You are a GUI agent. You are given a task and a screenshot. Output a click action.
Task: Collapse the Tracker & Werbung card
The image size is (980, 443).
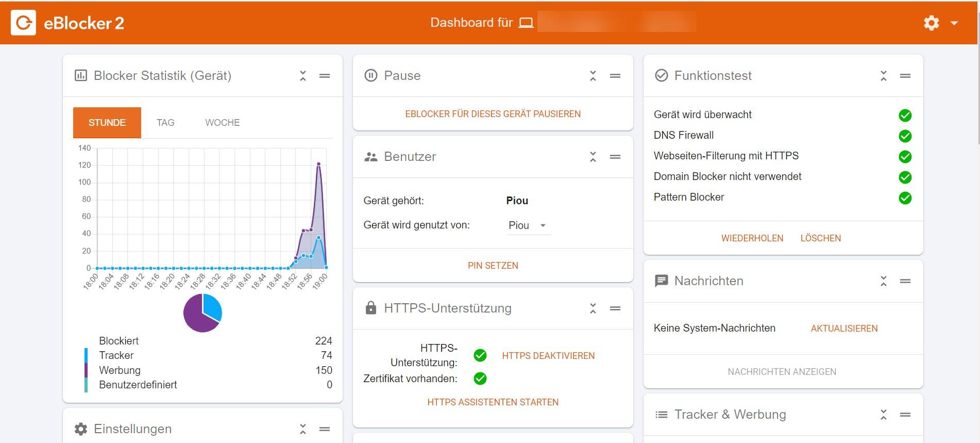coord(884,415)
